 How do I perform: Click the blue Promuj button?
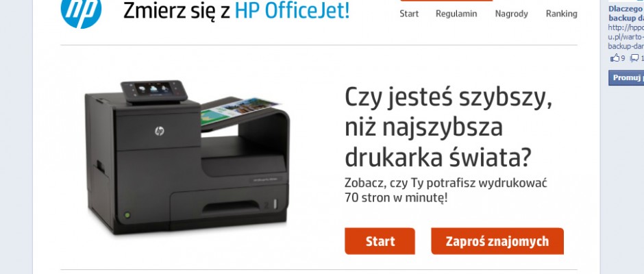coord(626,77)
